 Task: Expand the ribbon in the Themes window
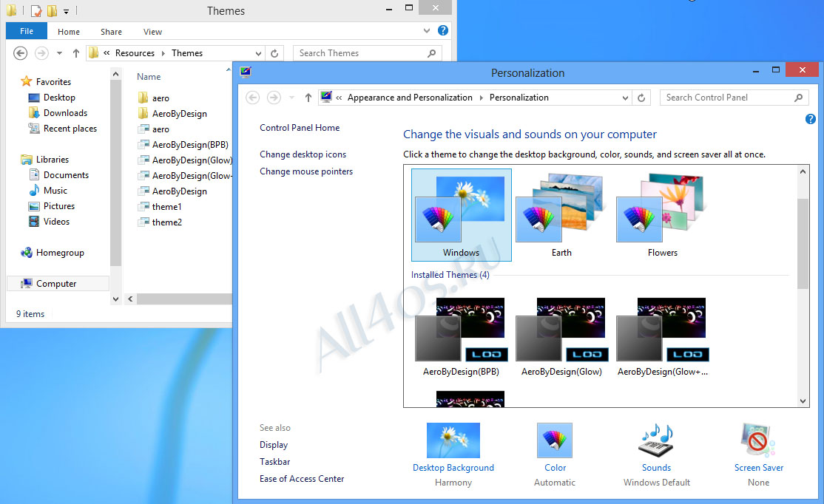pos(427,31)
